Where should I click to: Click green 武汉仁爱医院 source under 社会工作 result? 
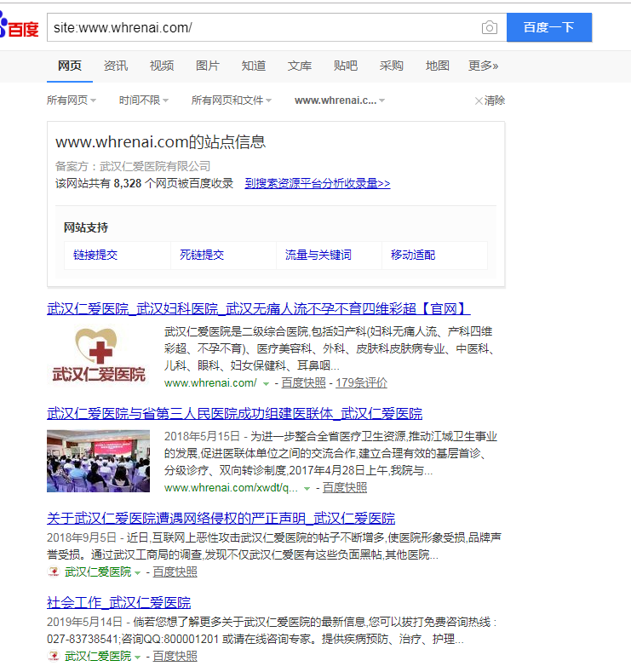click(98, 657)
